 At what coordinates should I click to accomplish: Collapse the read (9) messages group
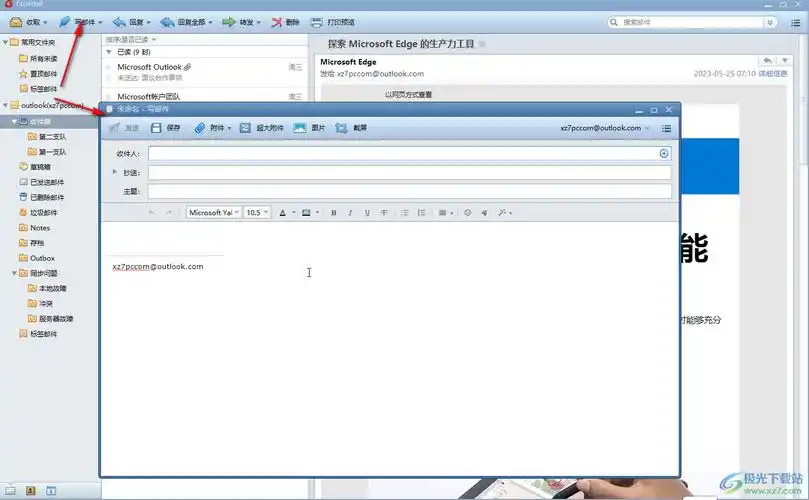(x=108, y=52)
